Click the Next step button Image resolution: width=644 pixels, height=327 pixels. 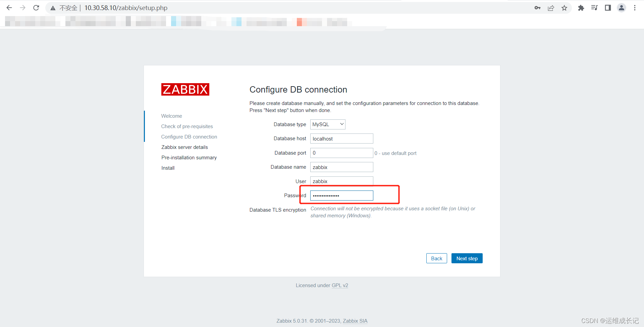467,258
